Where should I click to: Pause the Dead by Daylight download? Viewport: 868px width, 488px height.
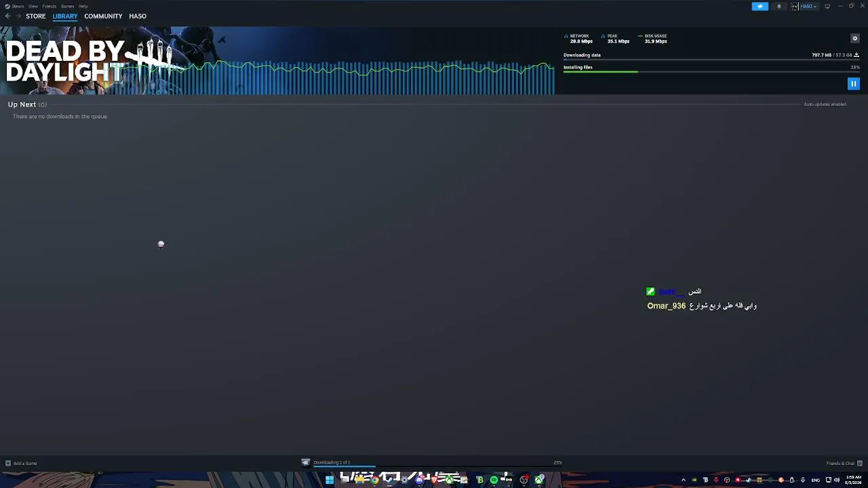tap(854, 83)
